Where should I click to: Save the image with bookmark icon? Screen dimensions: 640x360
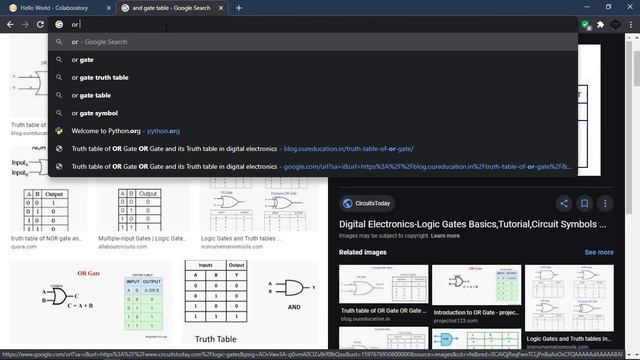click(x=584, y=203)
